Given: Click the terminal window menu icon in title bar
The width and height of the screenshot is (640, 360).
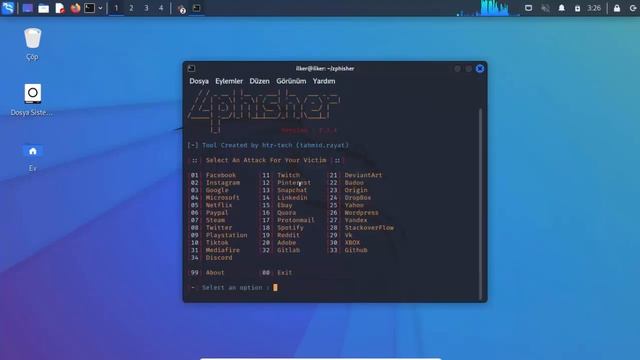Looking at the screenshot, I should [x=191, y=69].
